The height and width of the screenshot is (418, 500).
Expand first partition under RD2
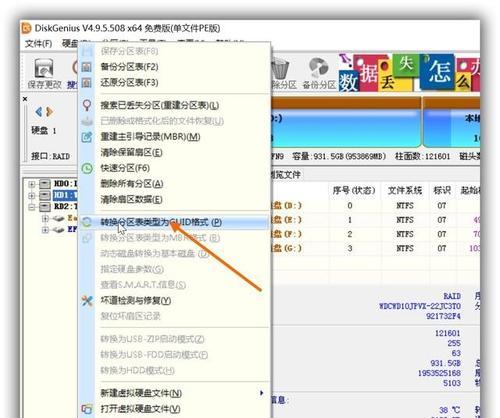tap(45, 219)
